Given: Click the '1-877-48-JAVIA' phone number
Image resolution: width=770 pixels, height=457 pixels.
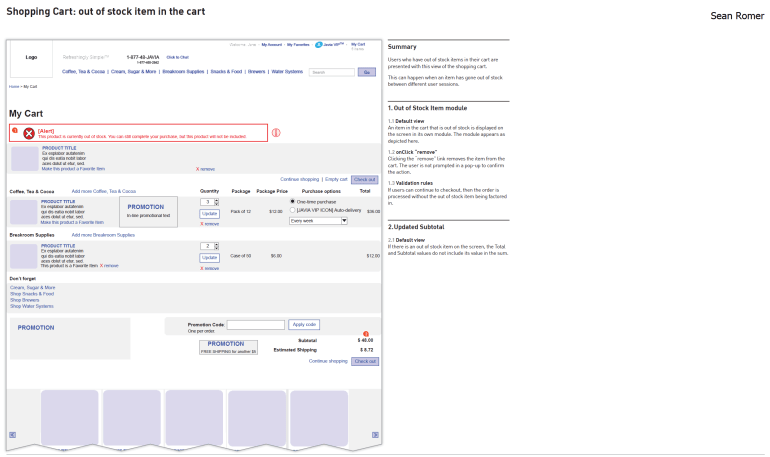Looking at the screenshot, I should pos(143,57).
